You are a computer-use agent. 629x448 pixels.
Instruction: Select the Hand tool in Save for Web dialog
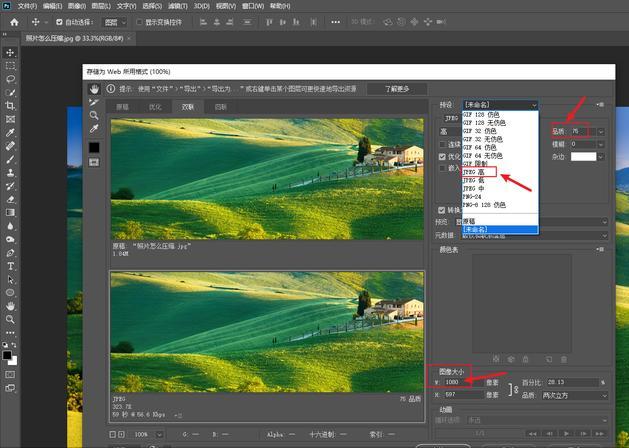94,89
